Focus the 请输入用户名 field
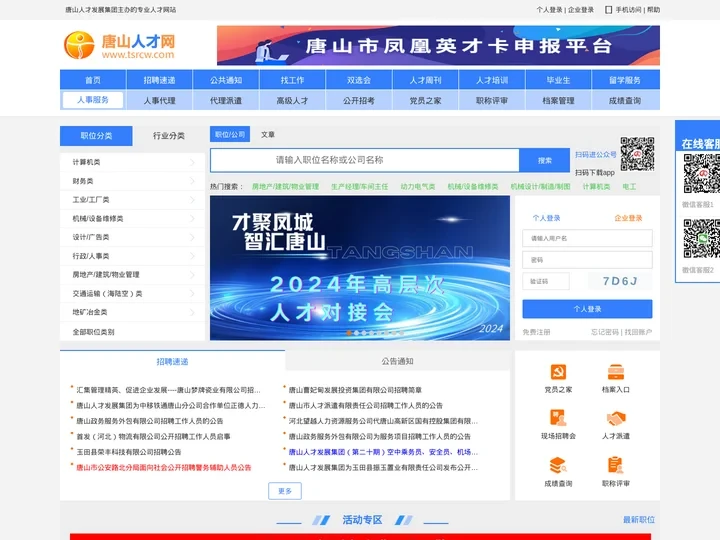The width and height of the screenshot is (720, 540). [x=587, y=238]
